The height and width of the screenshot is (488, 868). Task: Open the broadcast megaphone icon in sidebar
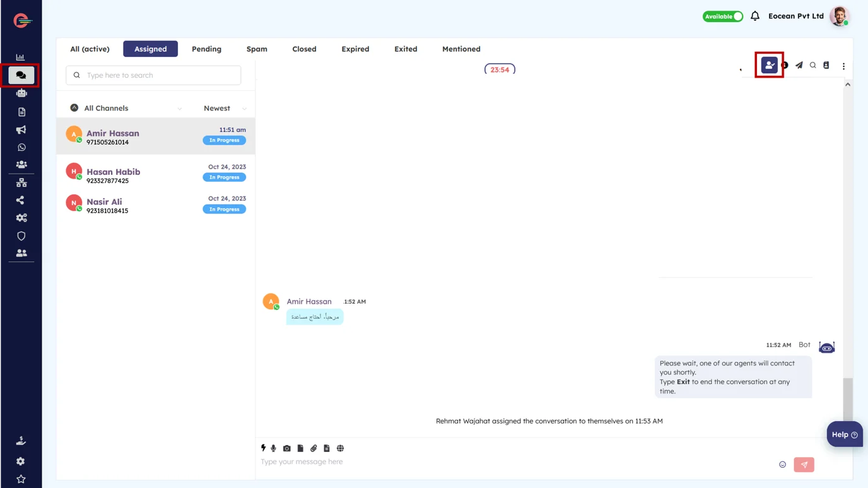pyautogui.click(x=21, y=129)
